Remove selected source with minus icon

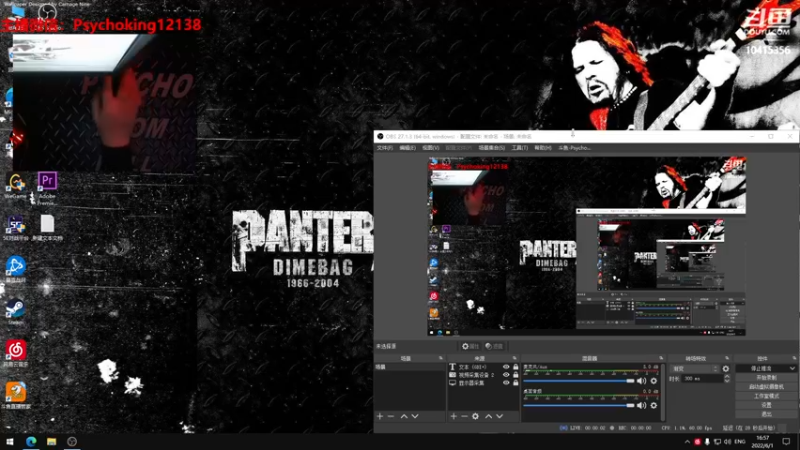pos(464,416)
